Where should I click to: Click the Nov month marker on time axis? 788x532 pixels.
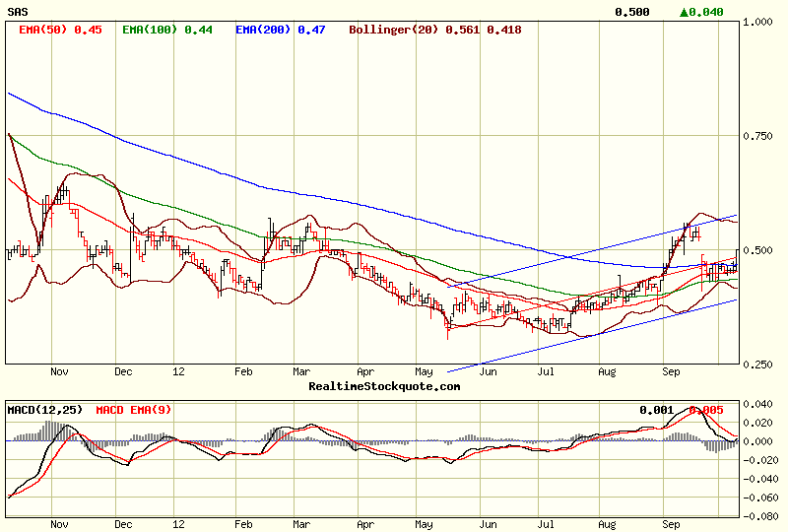coord(59,372)
